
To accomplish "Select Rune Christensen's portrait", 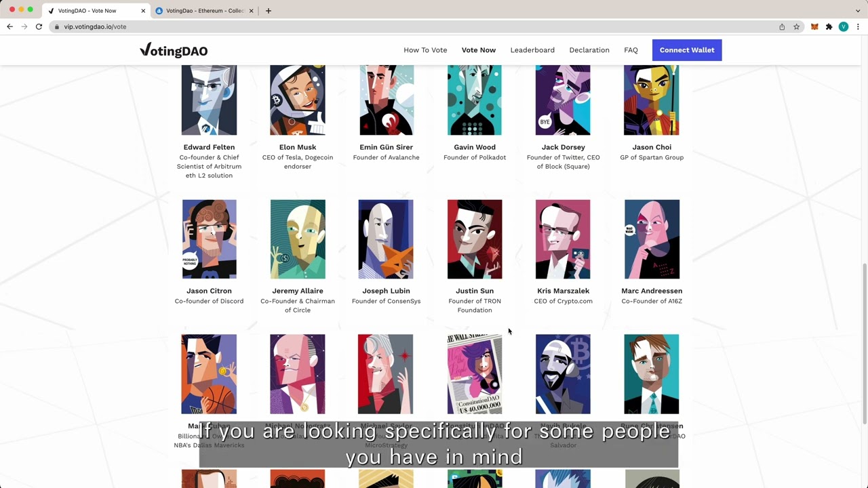I will [652, 374].
